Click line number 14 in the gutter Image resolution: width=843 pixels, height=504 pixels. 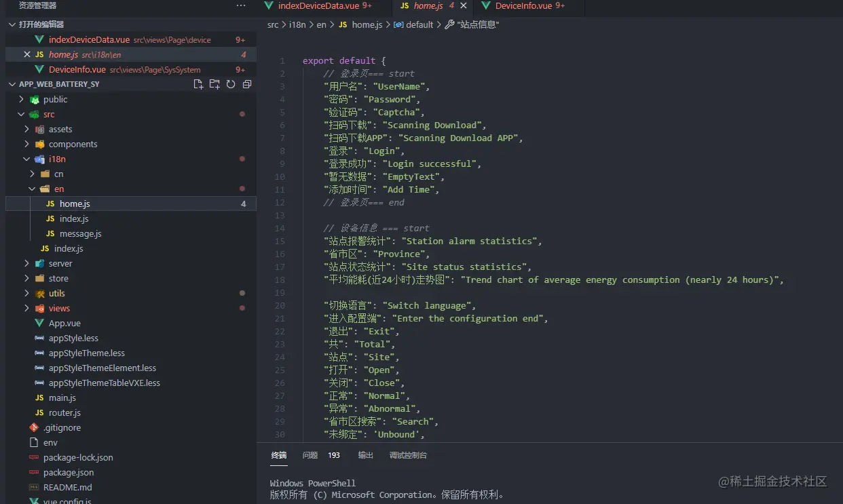[280, 229]
